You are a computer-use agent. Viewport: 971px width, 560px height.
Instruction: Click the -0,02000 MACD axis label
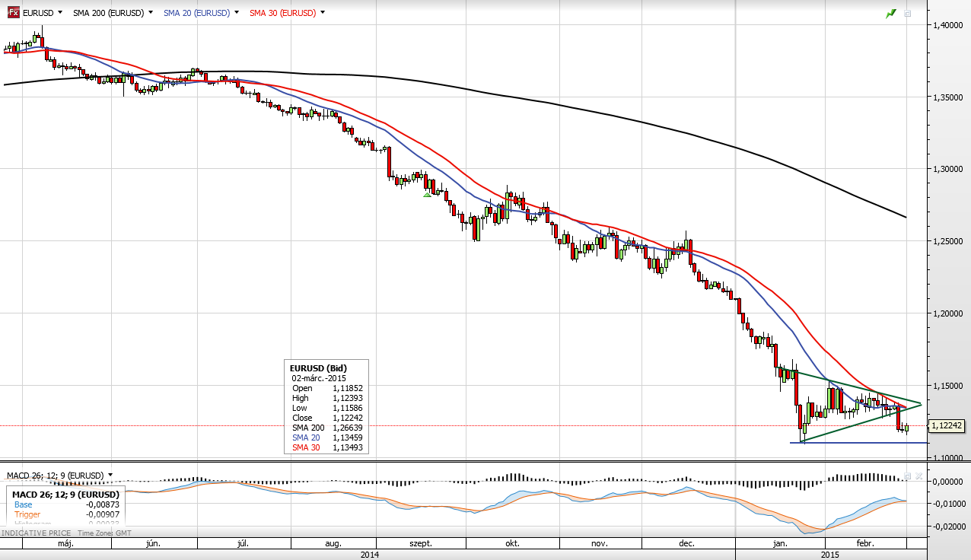tap(949, 527)
